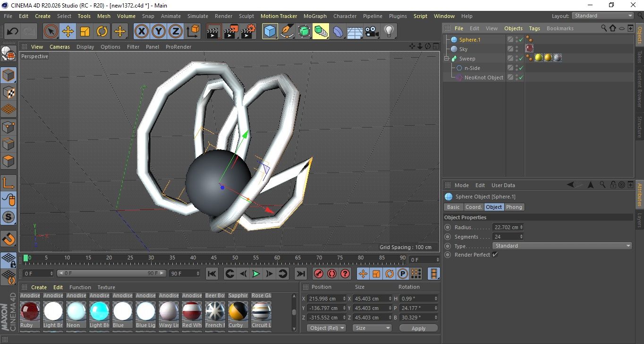Toggle Sweep layer square
644x344 pixels.
coord(510,59)
